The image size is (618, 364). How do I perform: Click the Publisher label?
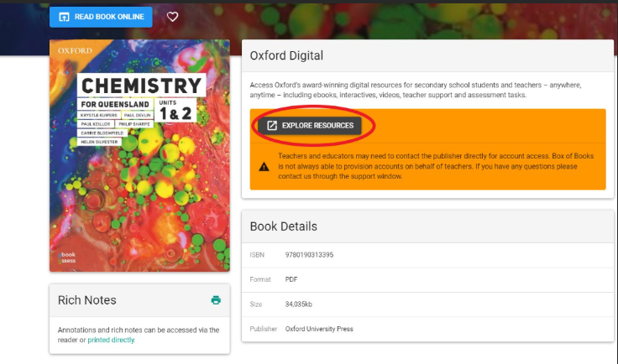tap(264, 329)
